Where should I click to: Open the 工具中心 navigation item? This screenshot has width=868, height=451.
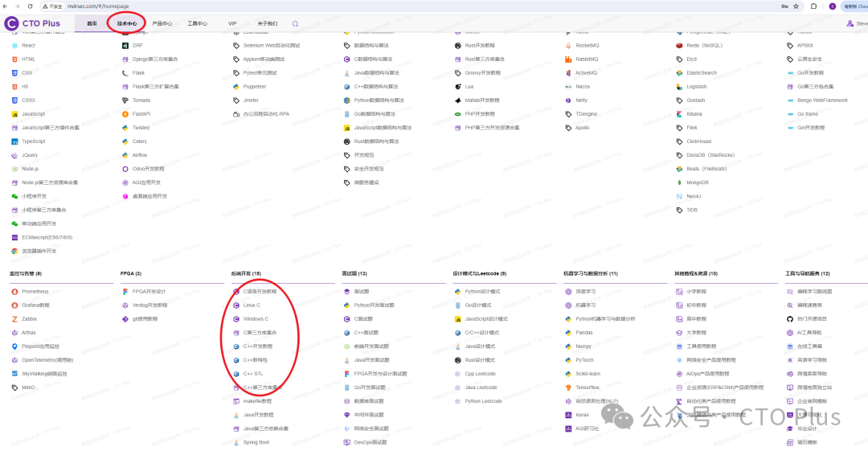tap(197, 23)
